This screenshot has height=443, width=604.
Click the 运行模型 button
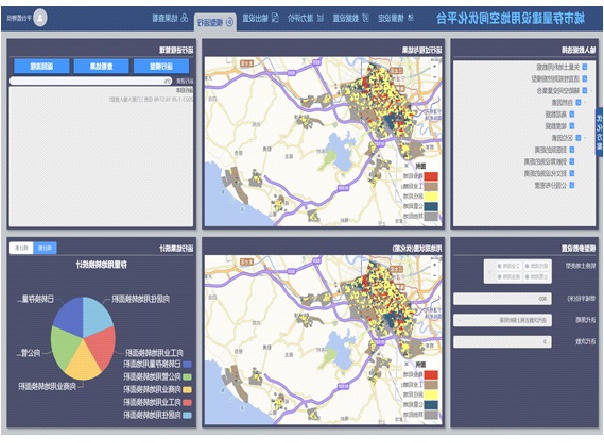click(x=161, y=66)
